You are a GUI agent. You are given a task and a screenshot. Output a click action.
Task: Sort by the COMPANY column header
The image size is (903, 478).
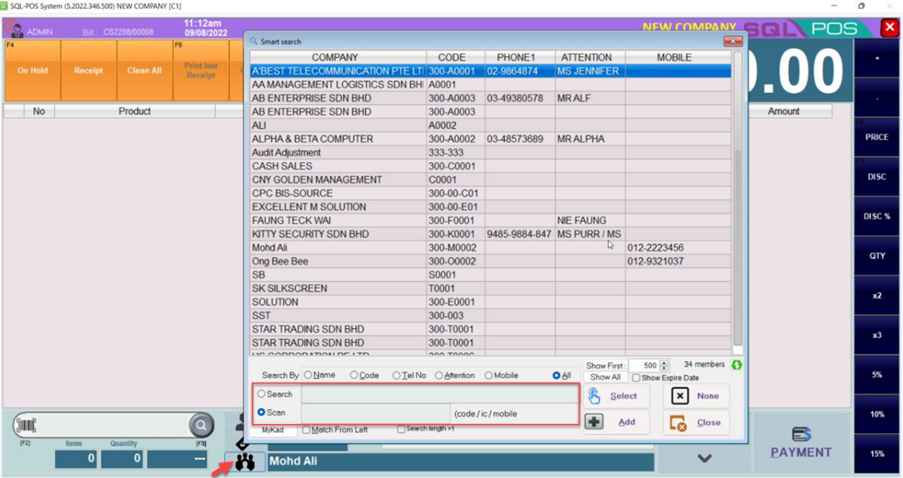334,58
